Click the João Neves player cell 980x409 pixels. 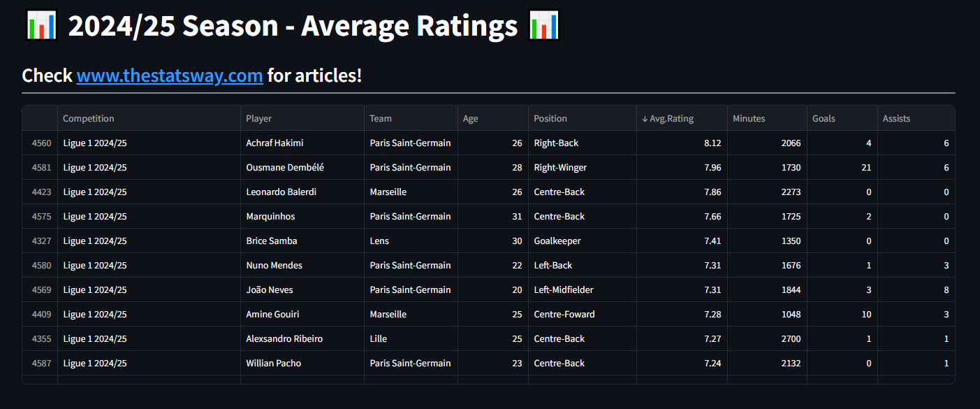pos(302,289)
